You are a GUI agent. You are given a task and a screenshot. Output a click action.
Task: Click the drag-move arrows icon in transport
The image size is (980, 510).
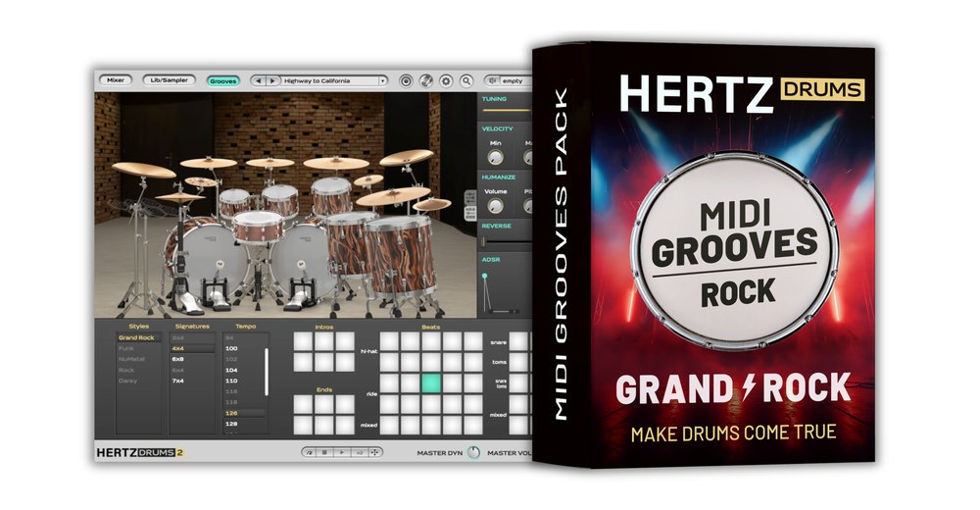point(376,452)
